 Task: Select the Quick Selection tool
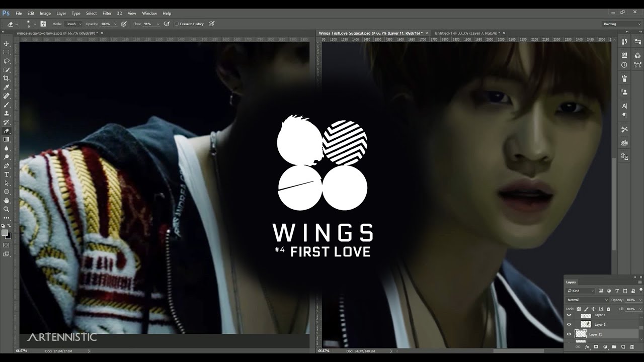coord(7,70)
